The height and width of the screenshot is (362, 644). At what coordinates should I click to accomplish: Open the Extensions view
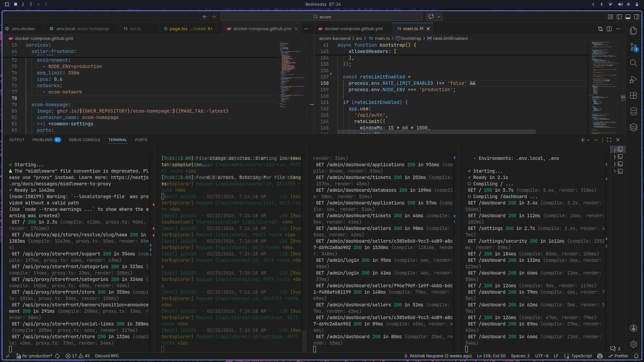click(634, 95)
